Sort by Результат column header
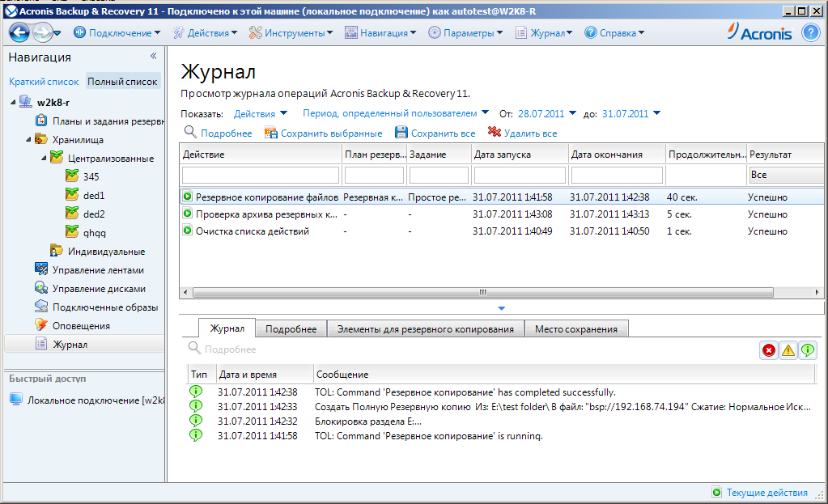This screenshot has width=828, height=504. coord(785,154)
